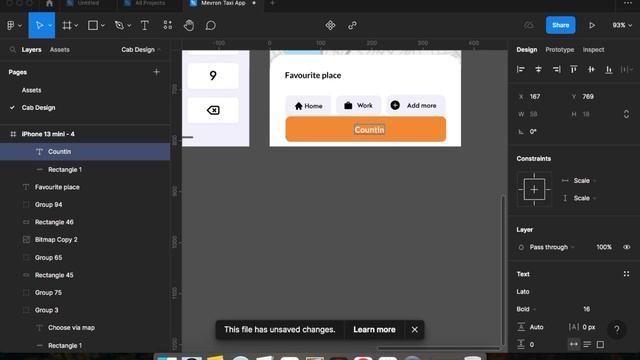Click the backspace key icon on canvas
The height and width of the screenshot is (360, 640).
213,110
